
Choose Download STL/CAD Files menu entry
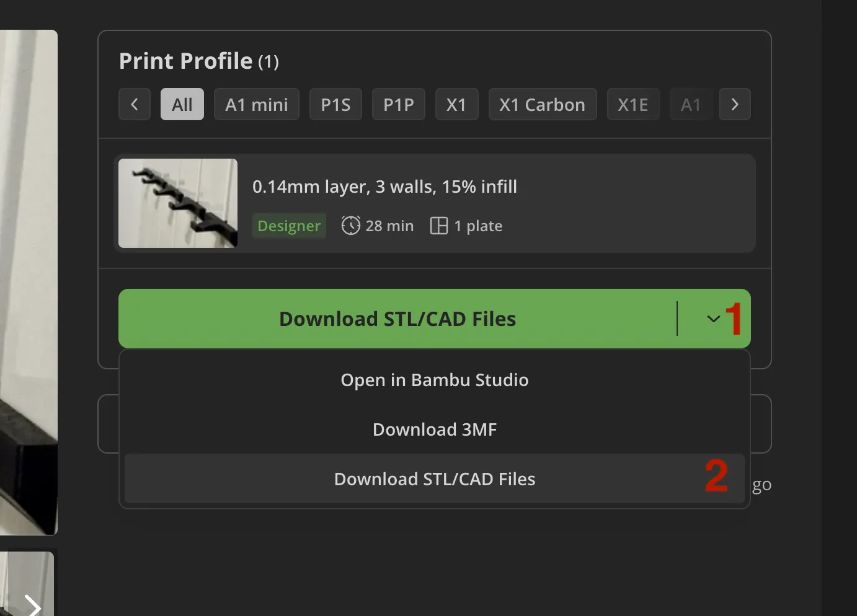[435, 479]
